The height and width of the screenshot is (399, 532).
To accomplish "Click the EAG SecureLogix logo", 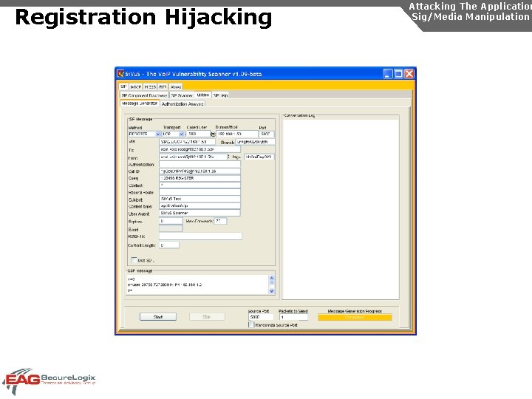I will click(x=50, y=381).
